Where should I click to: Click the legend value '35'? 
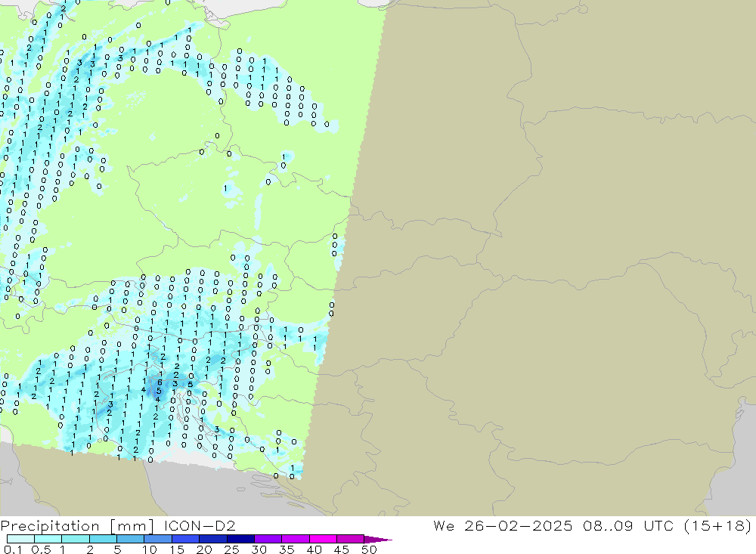pyautogui.click(x=287, y=549)
